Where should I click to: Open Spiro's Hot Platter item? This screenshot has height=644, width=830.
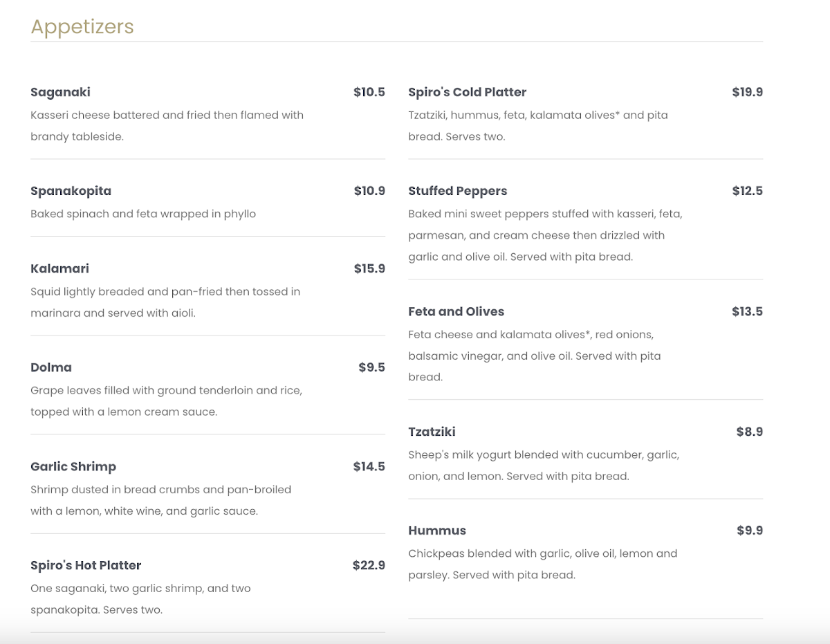tap(86, 565)
